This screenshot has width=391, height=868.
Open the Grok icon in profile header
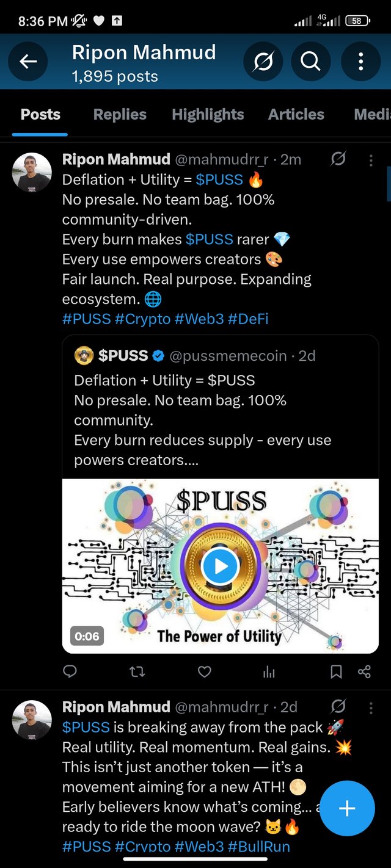(263, 61)
